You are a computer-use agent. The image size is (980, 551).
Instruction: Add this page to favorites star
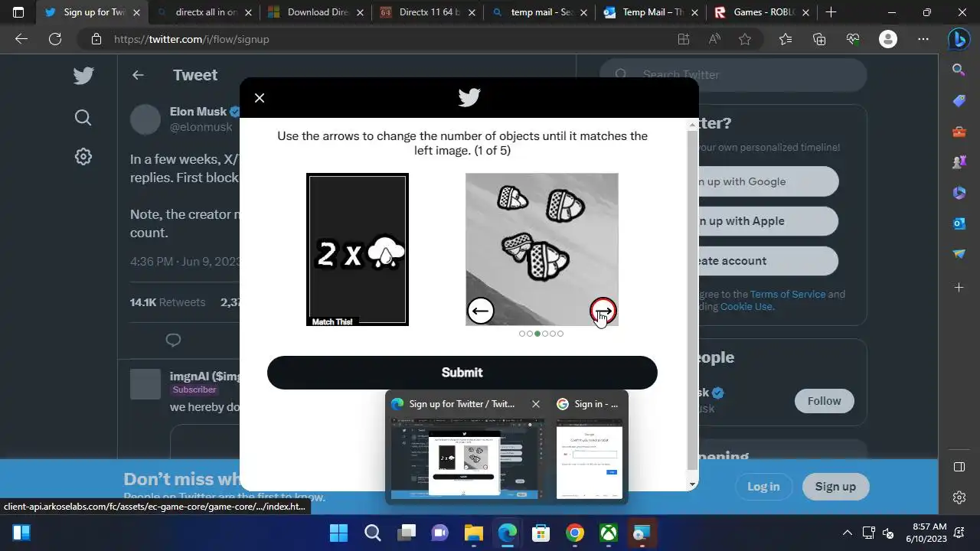745,39
